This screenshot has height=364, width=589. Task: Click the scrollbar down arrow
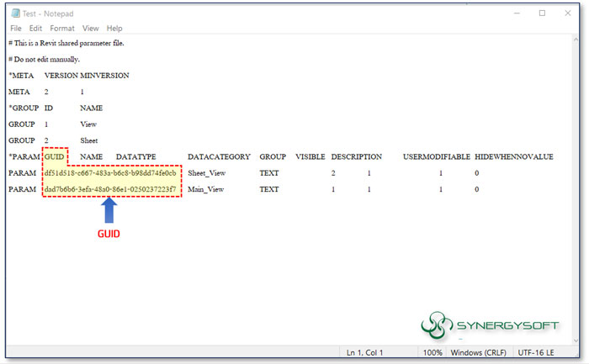pyautogui.click(x=576, y=340)
